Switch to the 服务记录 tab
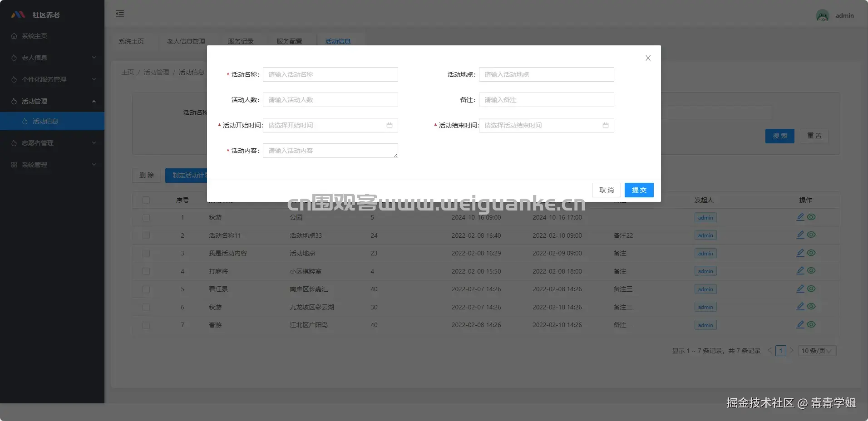Image resolution: width=868 pixels, height=421 pixels. click(241, 41)
